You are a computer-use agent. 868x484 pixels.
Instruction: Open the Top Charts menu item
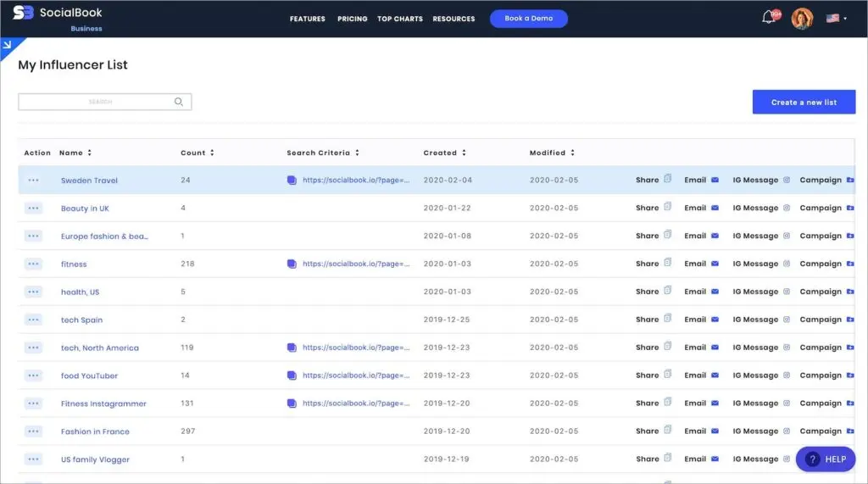[400, 19]
